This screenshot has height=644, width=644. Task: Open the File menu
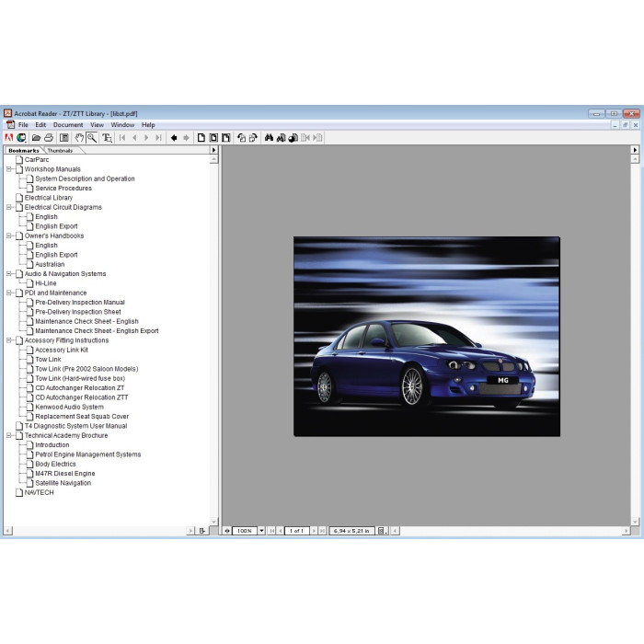pyautogui.click(x=23, y=125)
